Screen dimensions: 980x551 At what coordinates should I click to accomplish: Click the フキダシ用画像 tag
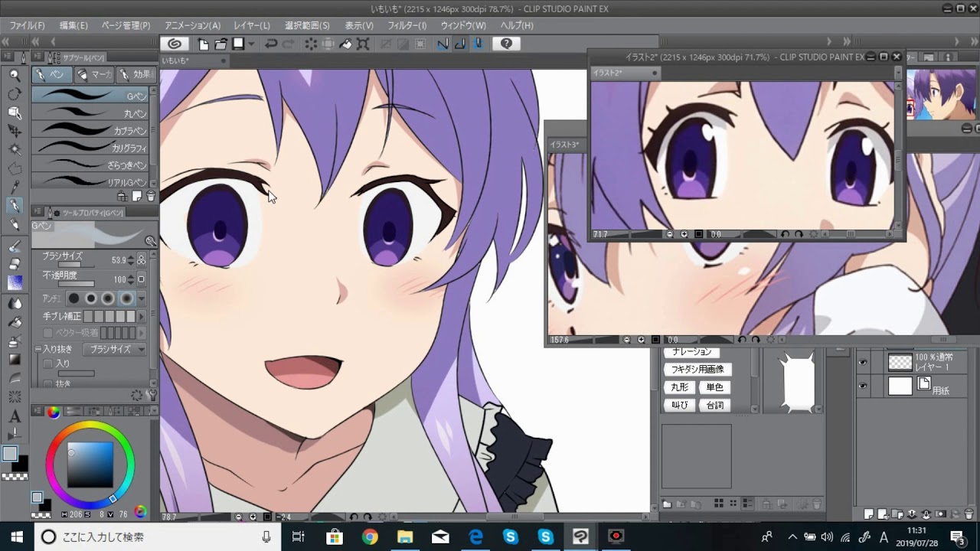tap(697, 370)
